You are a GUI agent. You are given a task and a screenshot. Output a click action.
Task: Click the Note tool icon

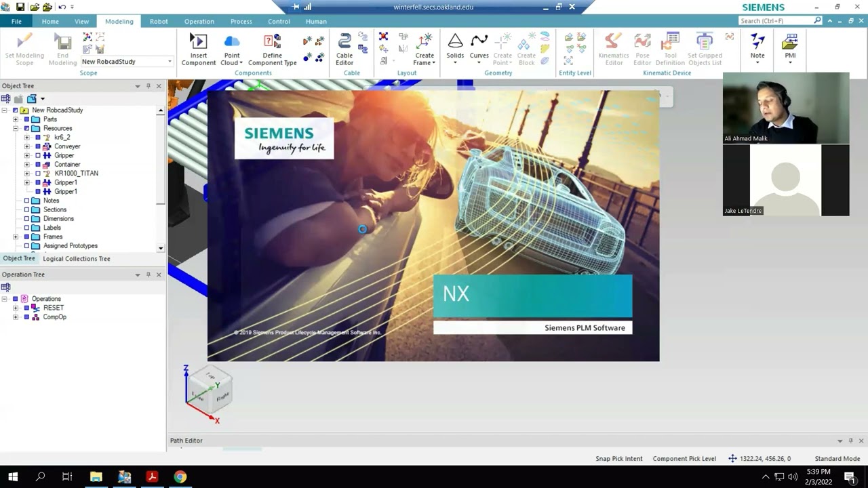click(757, 49)
